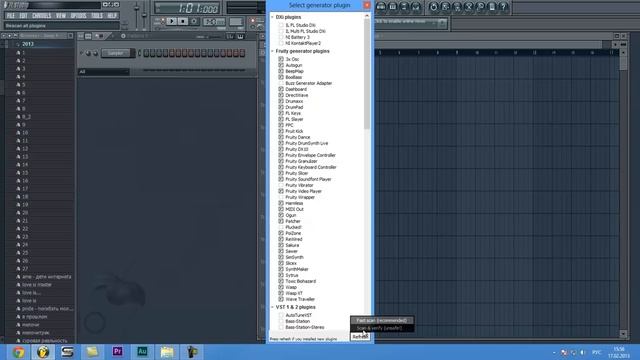Click the Stop transport button
640x360 pixels.
(x=182, y=21)
